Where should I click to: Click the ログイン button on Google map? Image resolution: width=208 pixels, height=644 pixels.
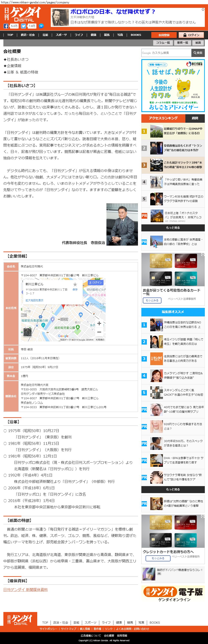95,282
